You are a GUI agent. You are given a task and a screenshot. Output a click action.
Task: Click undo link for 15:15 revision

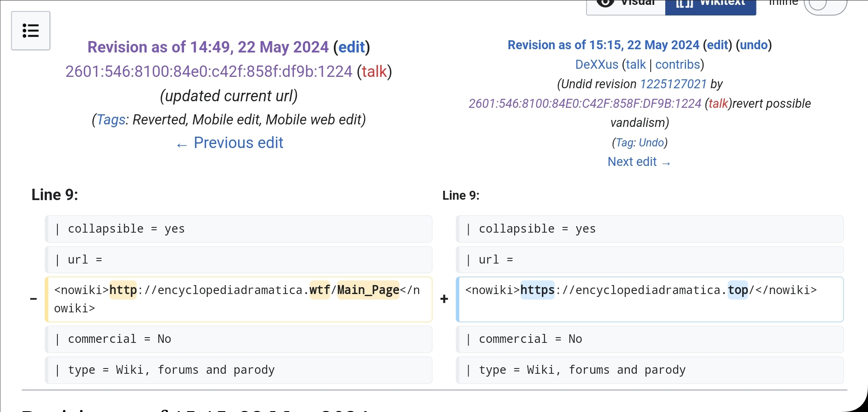(x=754, y=45)
